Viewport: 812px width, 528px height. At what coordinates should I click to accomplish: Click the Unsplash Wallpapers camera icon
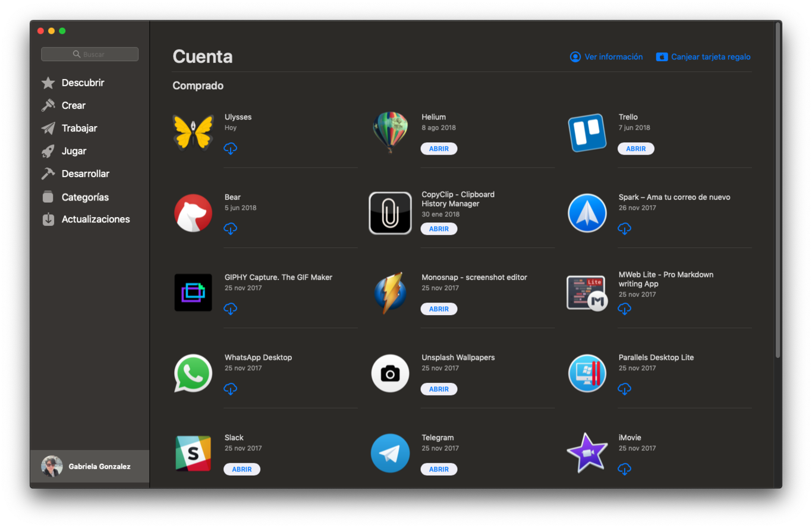(390, 373)
